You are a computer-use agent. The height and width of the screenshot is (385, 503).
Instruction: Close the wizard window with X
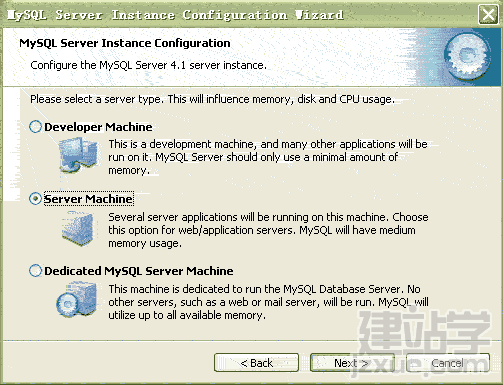488,14
